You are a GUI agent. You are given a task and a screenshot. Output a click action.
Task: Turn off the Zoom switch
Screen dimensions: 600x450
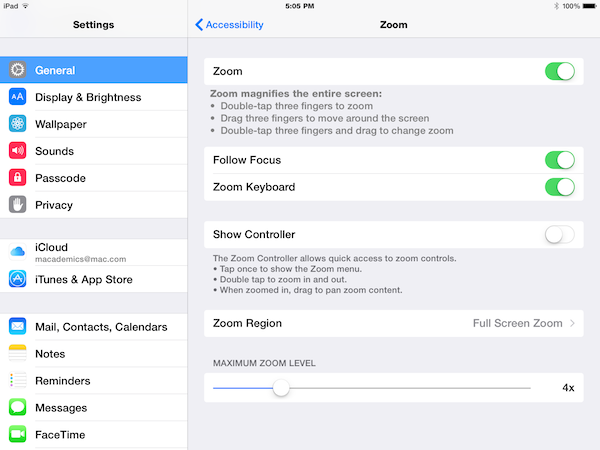(x=559, y=71)
